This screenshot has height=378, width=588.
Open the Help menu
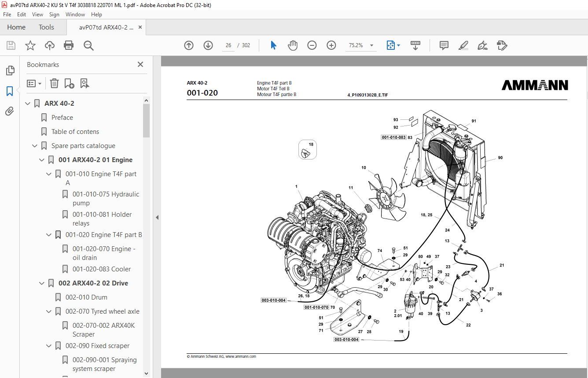click(x=96, y=15)
